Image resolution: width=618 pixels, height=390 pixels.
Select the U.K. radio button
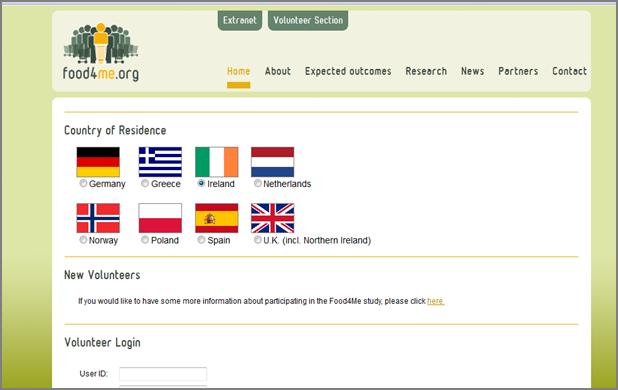coord(258,240)
